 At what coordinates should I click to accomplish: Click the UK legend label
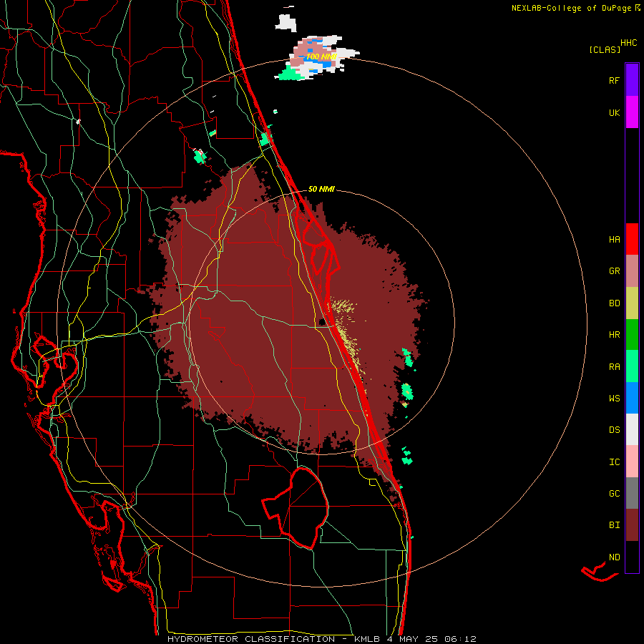coord(614,112)
